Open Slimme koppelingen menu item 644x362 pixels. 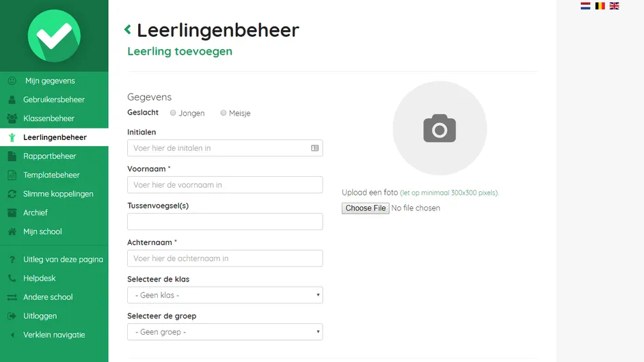click(54, 194)
